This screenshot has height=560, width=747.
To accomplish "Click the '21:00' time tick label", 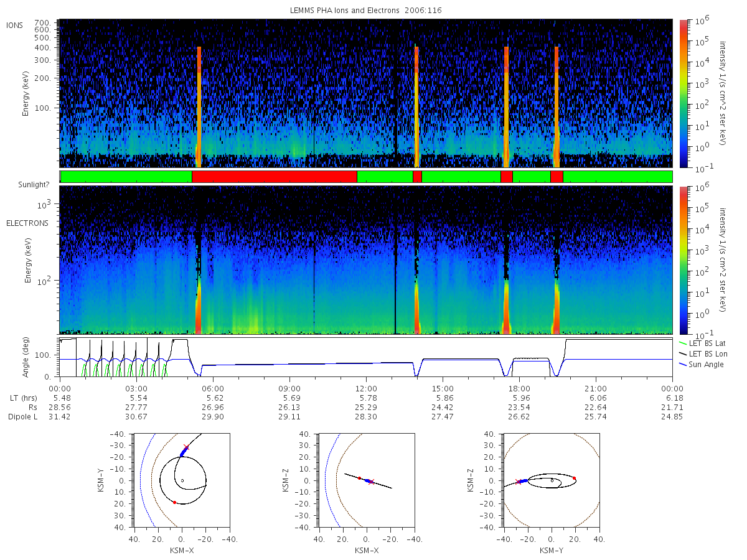I will point(596,388).
